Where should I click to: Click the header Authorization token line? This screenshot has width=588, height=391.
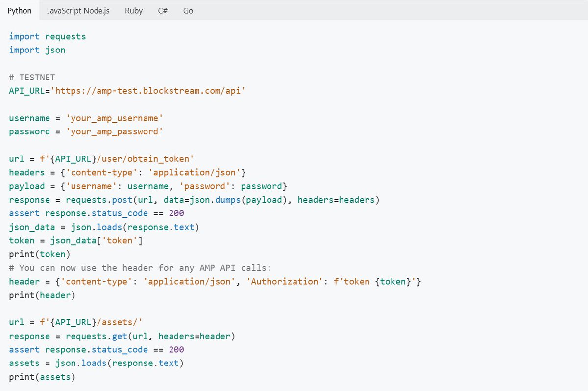[215, 282]
